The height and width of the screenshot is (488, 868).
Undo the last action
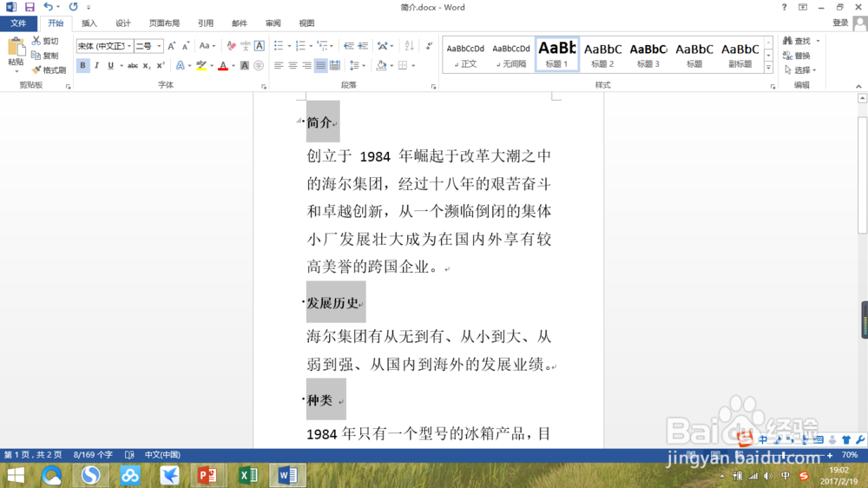coord(48,7)
